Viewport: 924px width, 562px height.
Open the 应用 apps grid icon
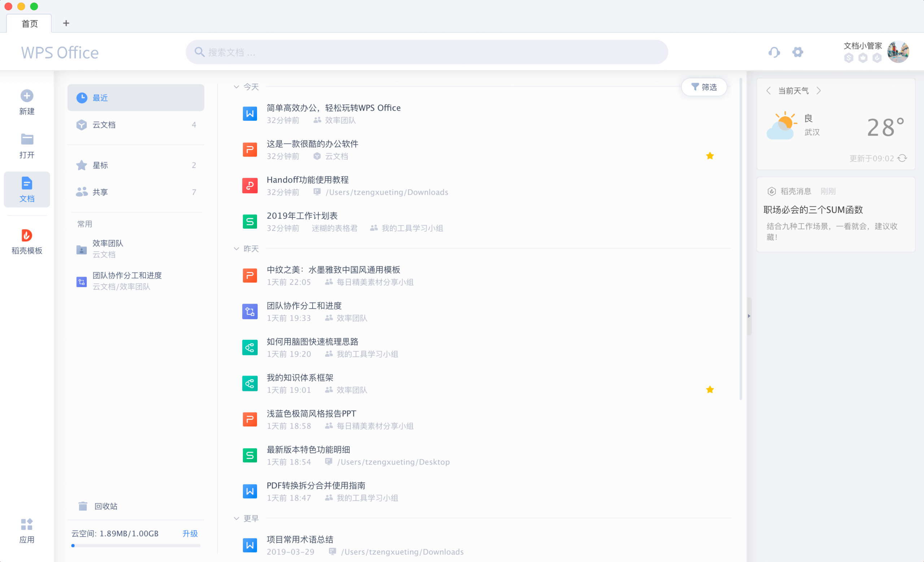click(27, 524)
